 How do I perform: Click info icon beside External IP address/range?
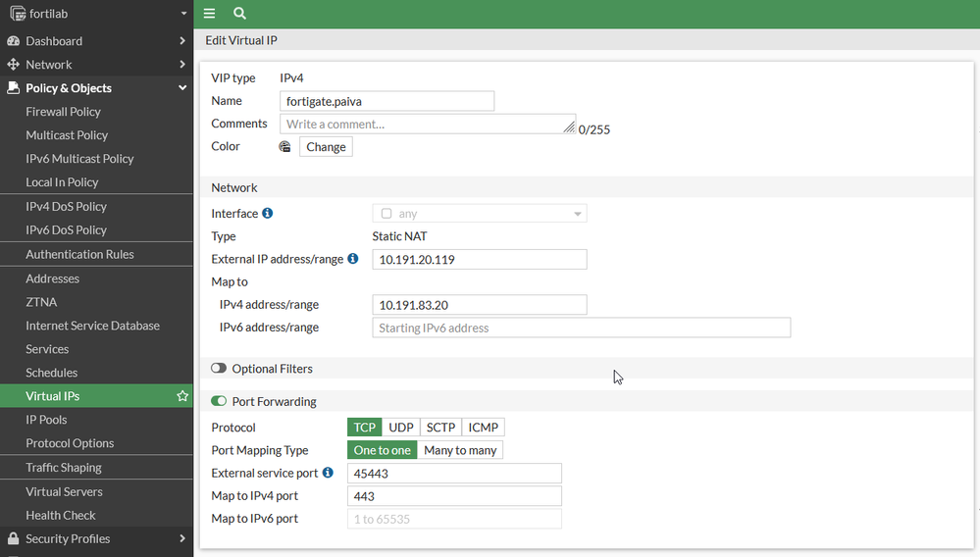(353, 259)
